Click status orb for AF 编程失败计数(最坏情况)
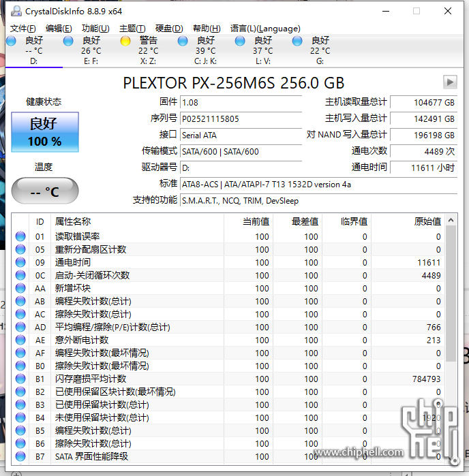The height and width of the screenshot is (476, 469). pos(20,353)
